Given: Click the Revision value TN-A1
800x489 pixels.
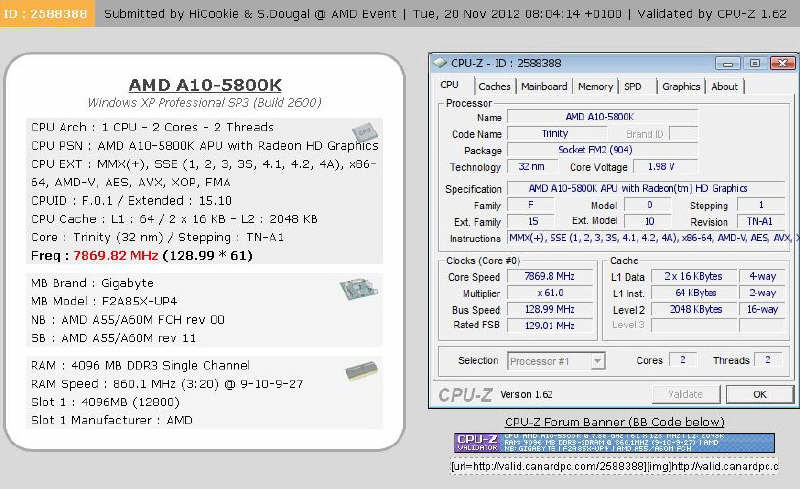Looking at the screenshot, I should tap(761, 222).
